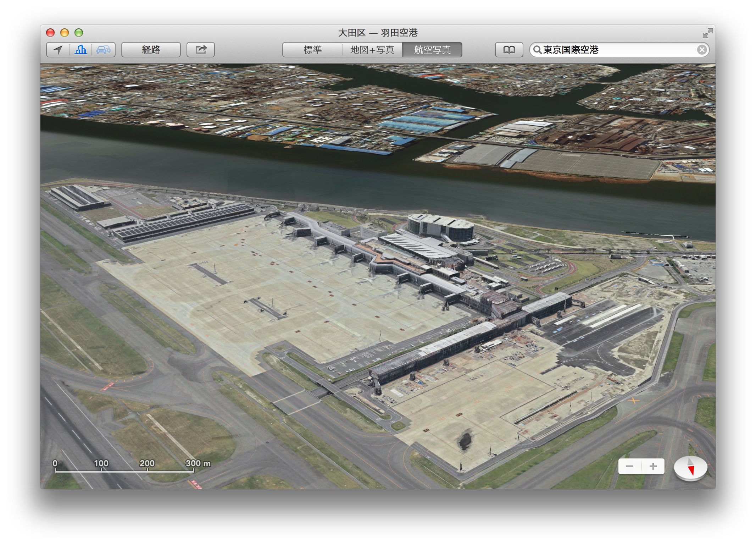
Task: Switch to 地図+写真 hybrid view
Action: [x=372, y=50]
